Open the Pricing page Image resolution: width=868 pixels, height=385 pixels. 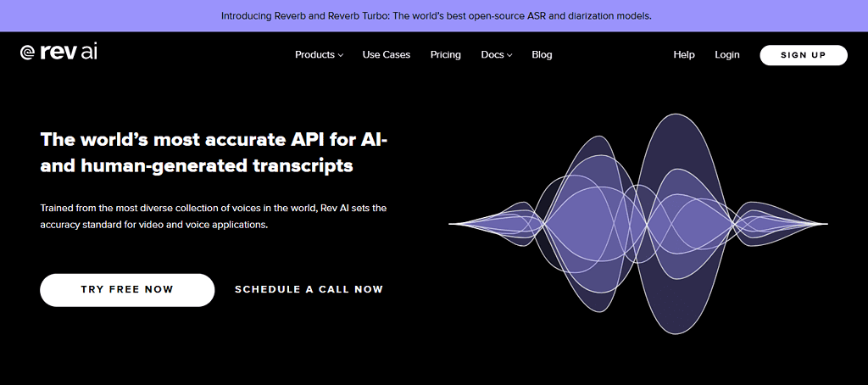coord(446,55)
